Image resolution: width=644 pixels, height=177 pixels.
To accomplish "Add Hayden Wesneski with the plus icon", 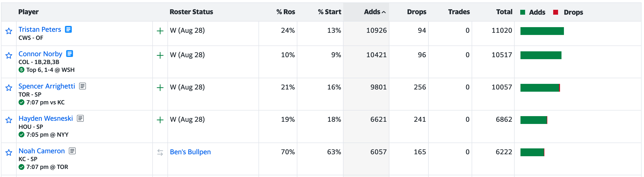I will point(160,120).
